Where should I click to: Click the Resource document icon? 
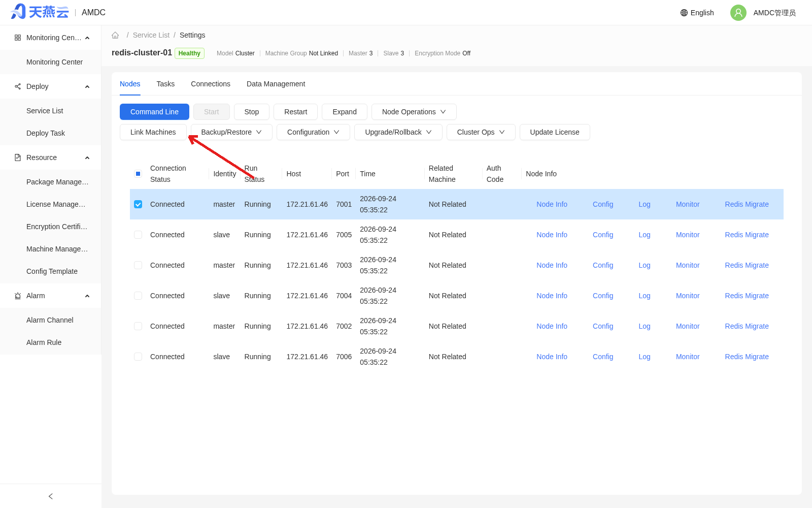pos(18,157)
